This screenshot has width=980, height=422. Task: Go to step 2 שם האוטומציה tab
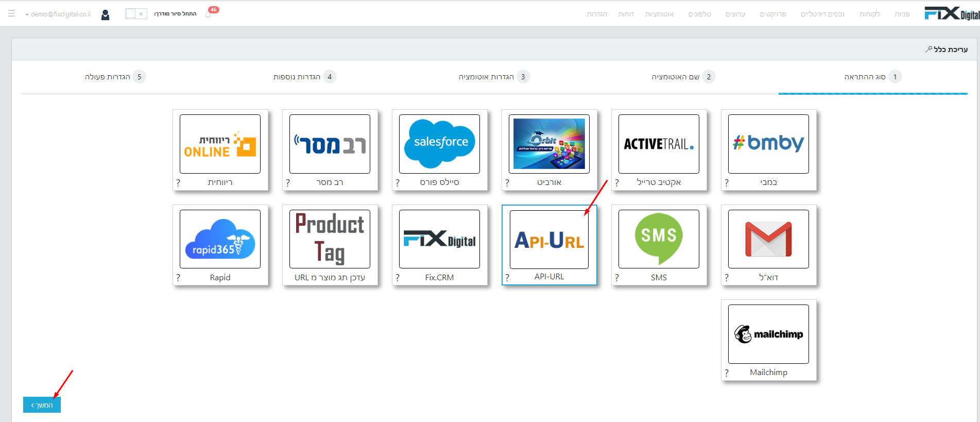683,77
